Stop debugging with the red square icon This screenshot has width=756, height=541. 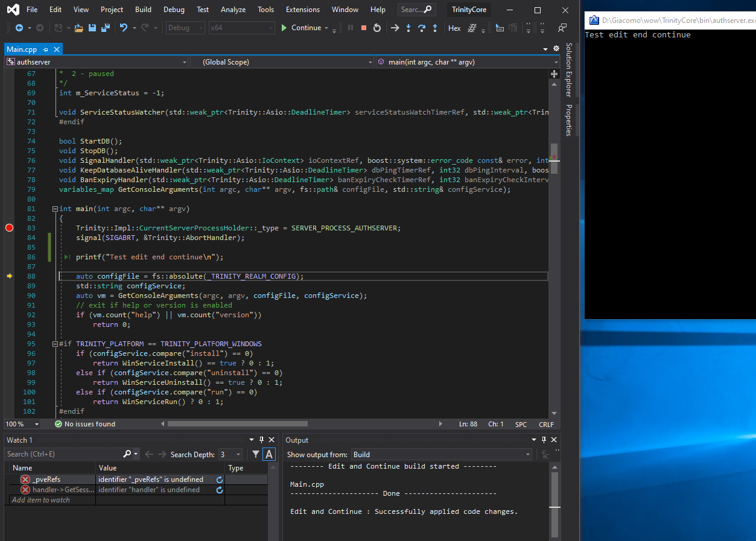[363, 28]
